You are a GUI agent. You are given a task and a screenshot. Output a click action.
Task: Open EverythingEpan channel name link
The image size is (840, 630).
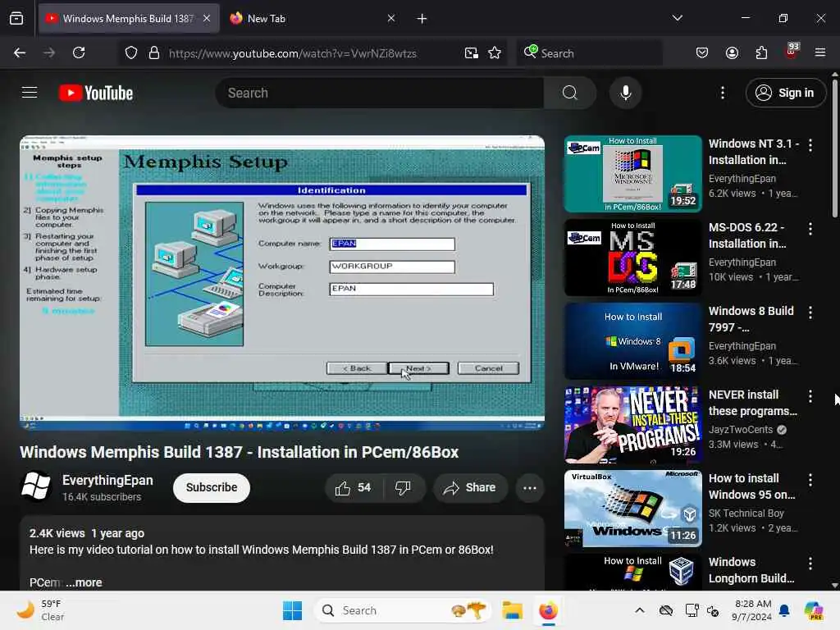[107, 480]
